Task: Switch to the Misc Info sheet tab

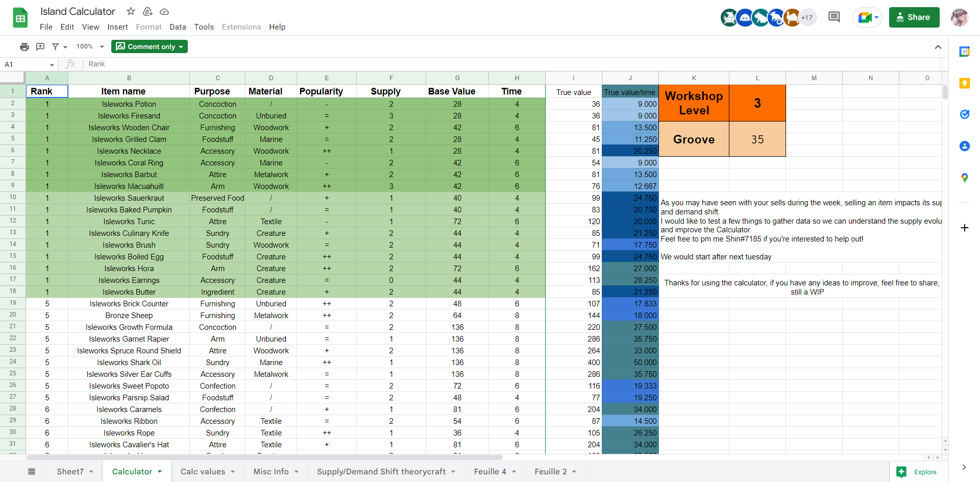Action: [271, 472]
